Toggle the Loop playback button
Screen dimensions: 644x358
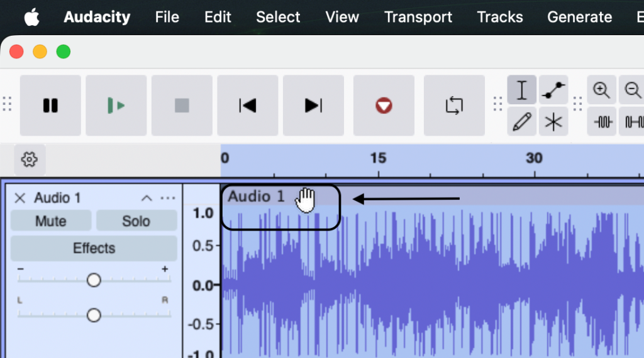click(454, 106)
